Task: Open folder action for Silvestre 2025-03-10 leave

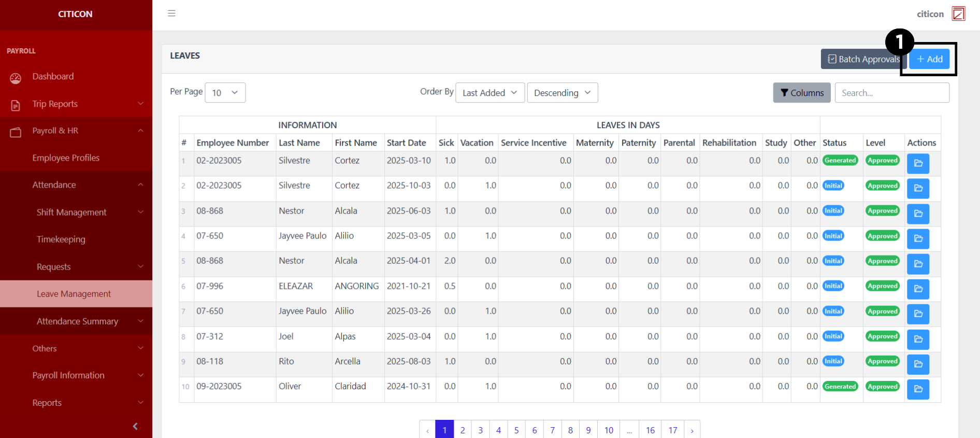Action: click(918, 163)
